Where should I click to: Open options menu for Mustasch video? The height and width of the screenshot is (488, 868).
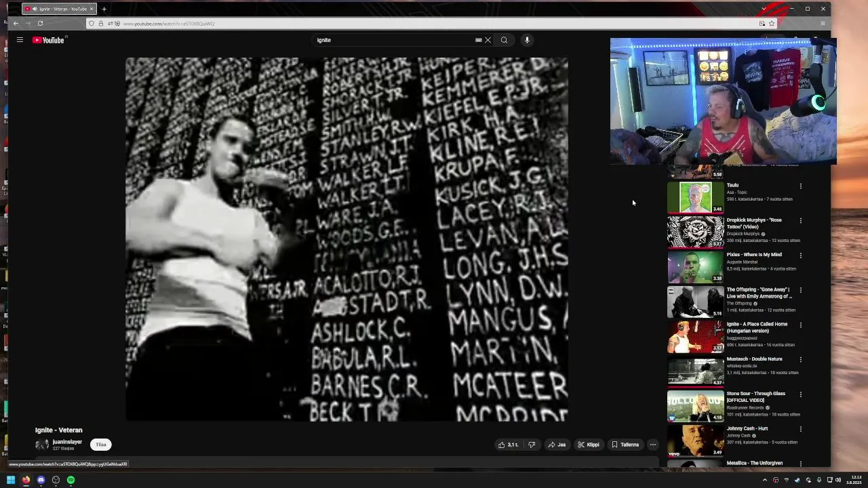click(x=801, y=359)
